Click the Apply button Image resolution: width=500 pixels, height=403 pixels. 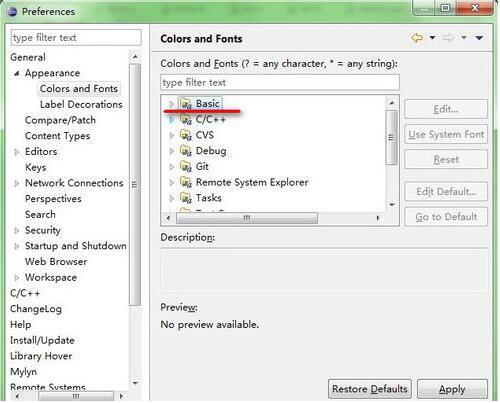coord(452,389)
